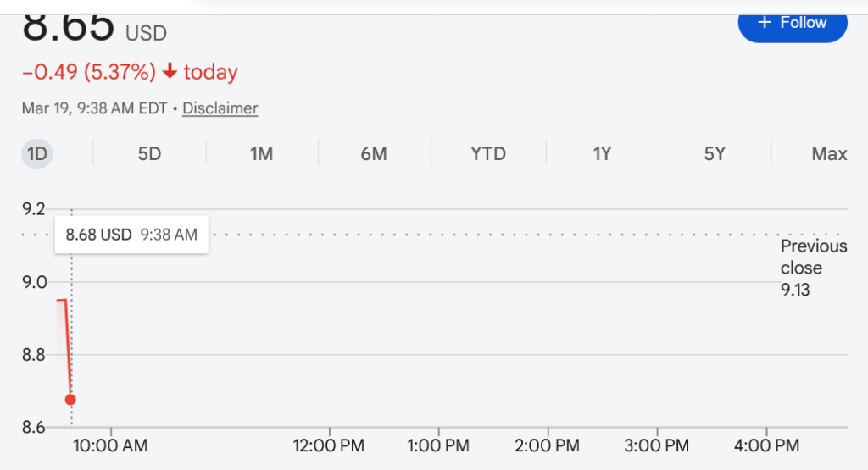Select the 1D time range tab
Screen dimensions: 868x470
pos(37,154)
